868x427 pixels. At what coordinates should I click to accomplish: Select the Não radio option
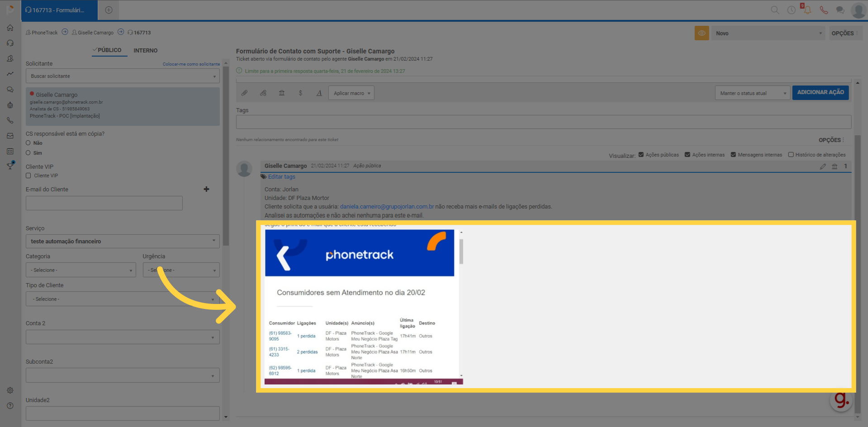[x=28, y=143]
